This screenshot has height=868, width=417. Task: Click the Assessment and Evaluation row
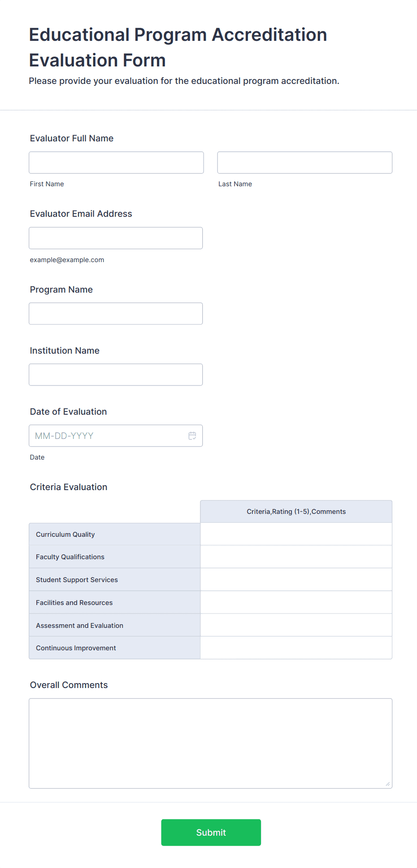[295, 625]
